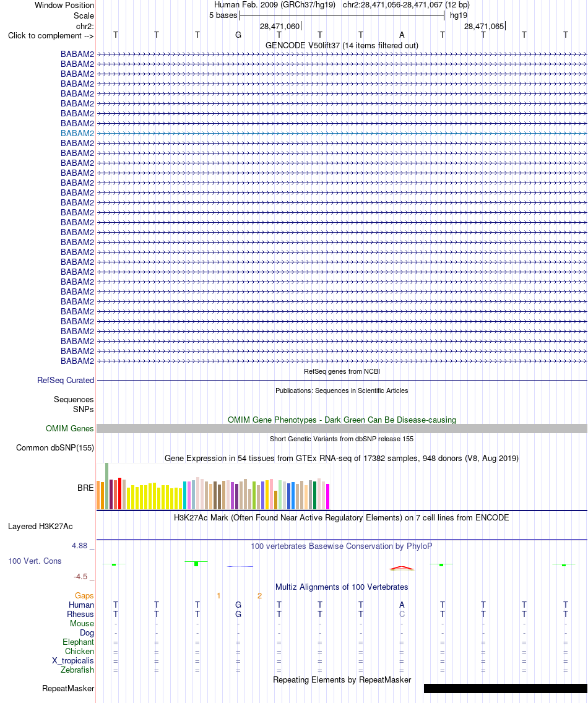Open the GTEx 'Gene Expression in 54 tissues' title
The height and width of the screenshot is (703, 588).
(x=342, y=458)
